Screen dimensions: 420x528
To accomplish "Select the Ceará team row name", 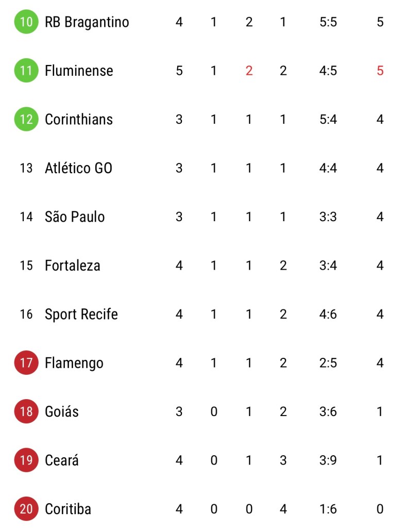I will (x=62, y=460).
